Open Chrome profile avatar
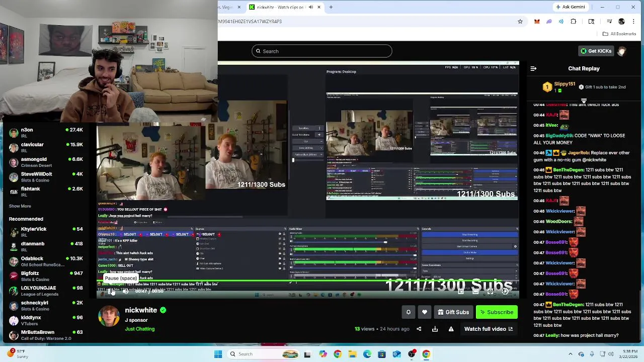Viewport: 644px width, 362px height. point(621,22)
